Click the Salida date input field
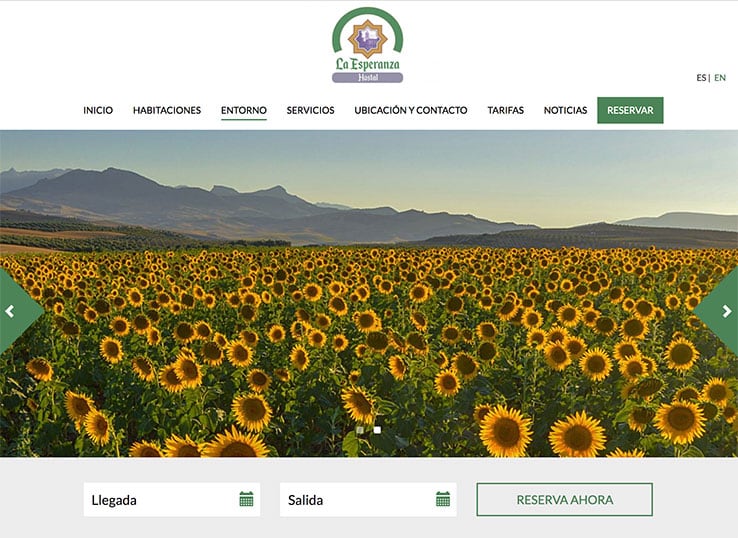The image size is (738, 538). [368, 499]
